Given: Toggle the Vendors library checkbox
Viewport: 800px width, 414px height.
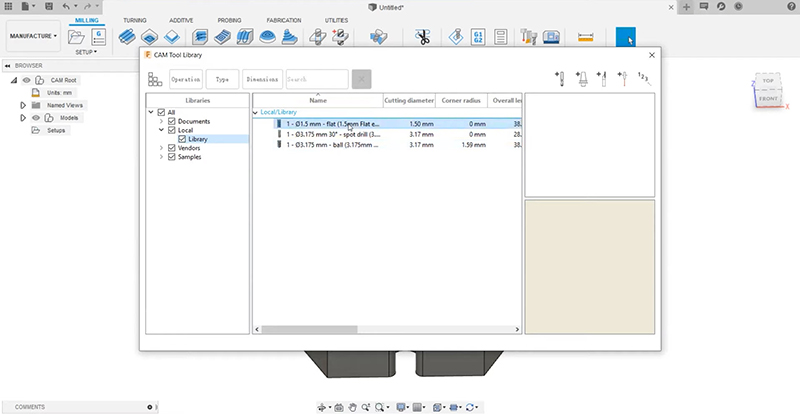Looking at the screenshot, I should pos(172,148).
